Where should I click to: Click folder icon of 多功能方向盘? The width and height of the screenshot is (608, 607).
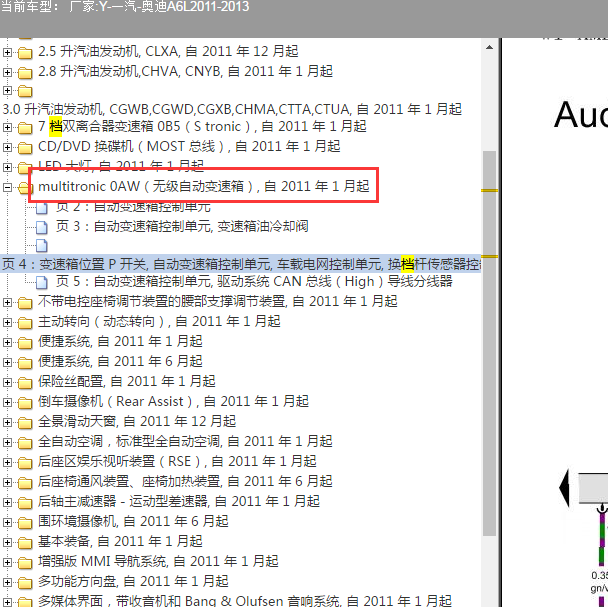[x=25, y=583]
